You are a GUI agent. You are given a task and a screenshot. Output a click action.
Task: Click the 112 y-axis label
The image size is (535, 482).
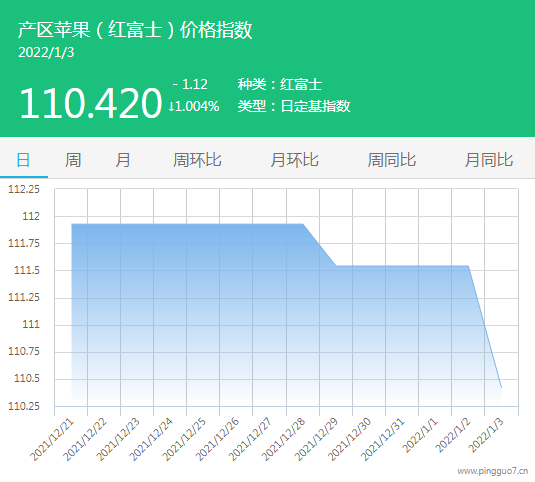[31, 216]
